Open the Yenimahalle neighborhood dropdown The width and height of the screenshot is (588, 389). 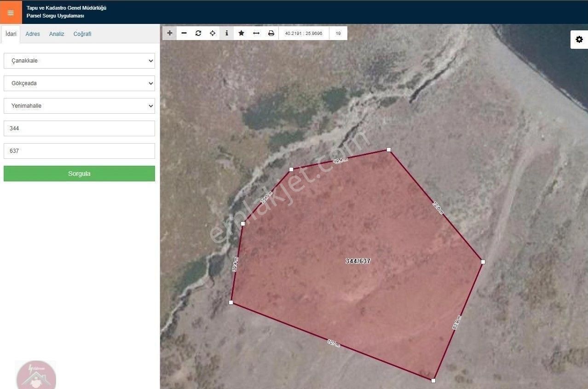(79, 105)
